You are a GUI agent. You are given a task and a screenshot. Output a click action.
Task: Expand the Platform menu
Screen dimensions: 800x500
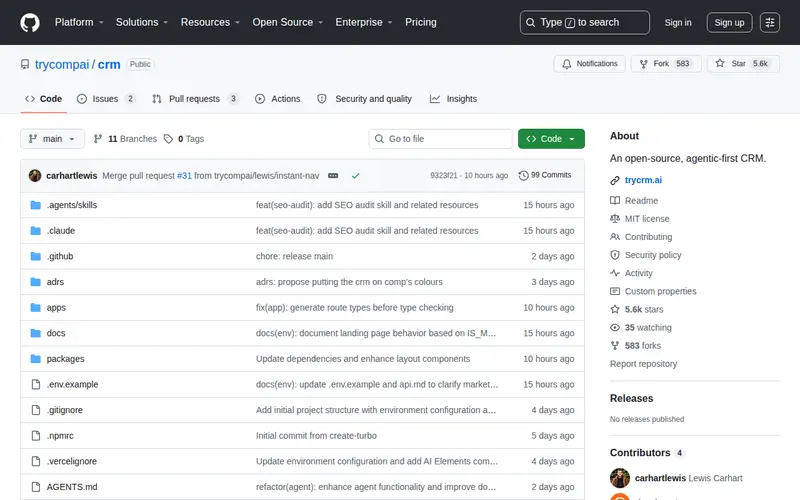[x=79, y=22]
